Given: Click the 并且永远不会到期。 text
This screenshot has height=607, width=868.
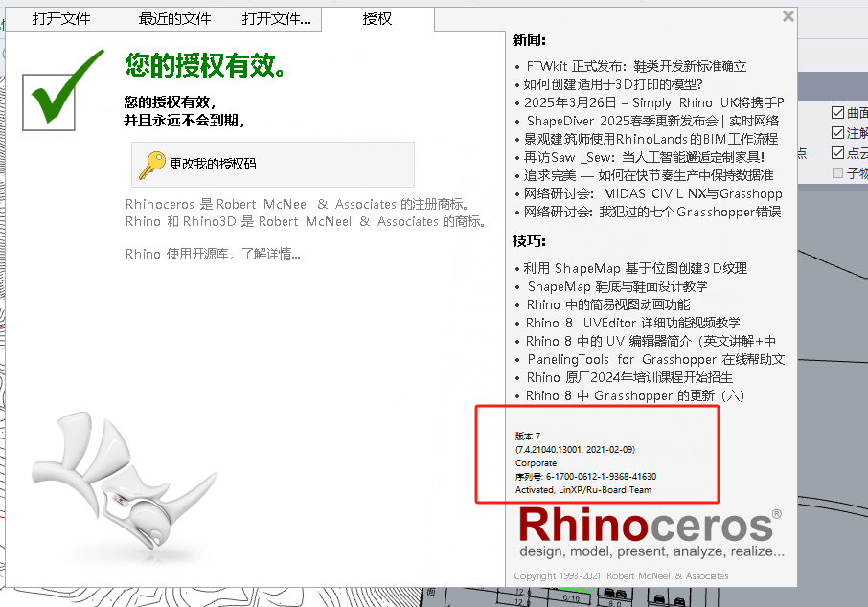Looking at the screenshot, I should (x=184, y=120).
